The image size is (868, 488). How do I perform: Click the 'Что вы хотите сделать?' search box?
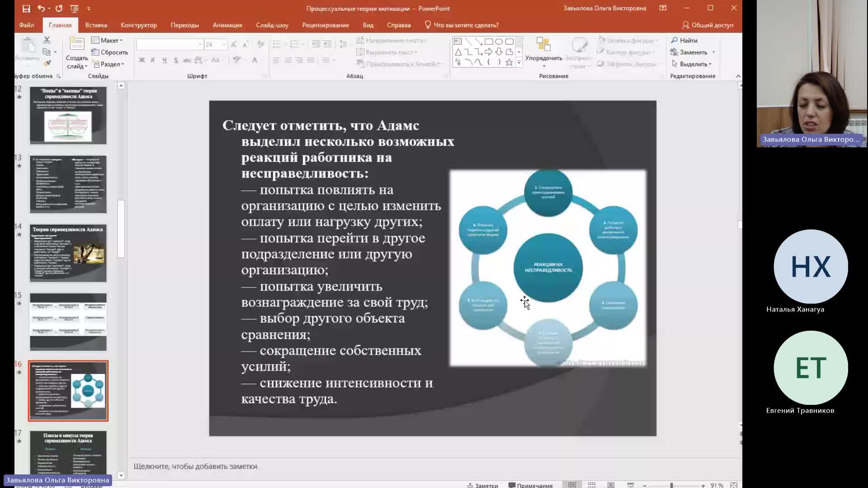coord(462,25)
